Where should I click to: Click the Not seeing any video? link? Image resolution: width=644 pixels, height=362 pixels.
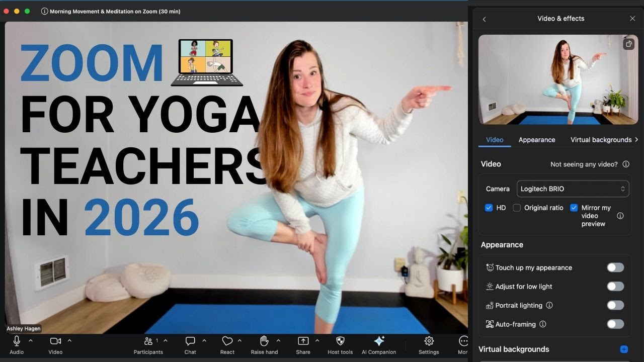coord(584,164)
